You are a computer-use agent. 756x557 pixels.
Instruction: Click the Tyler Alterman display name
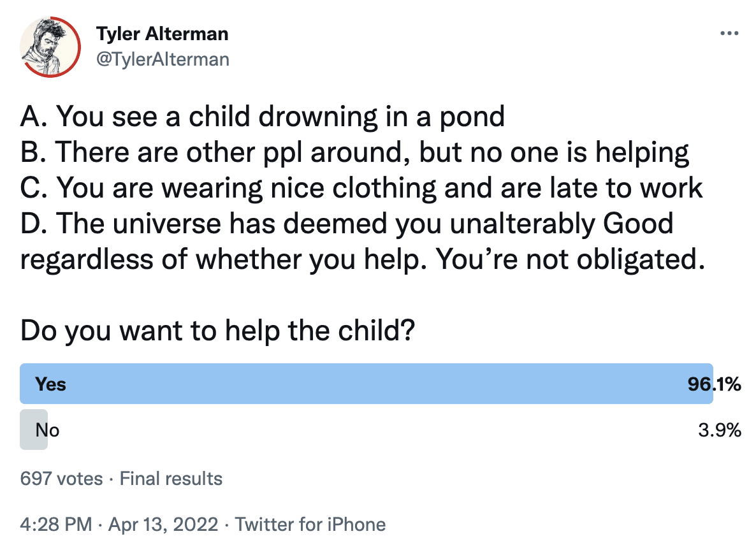coord(162,34)
